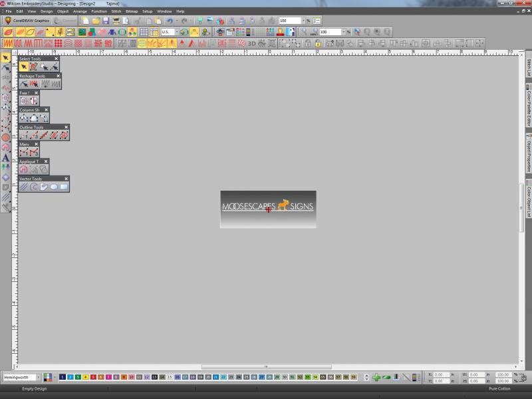Image resolution: width=532 pixels, height=399 pixels.
Task: Open the File menu
Action: coord(9,11)
